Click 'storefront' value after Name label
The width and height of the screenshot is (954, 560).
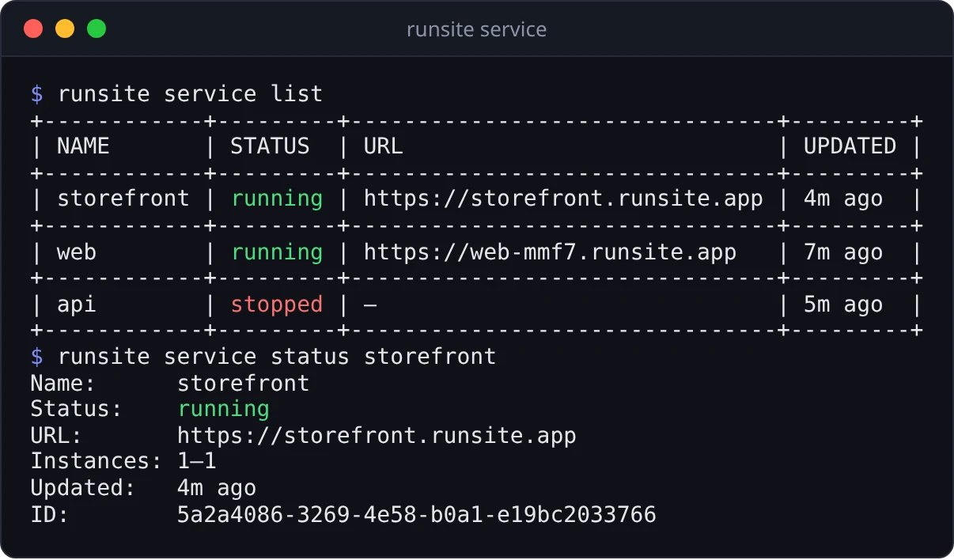click(244, 384)
